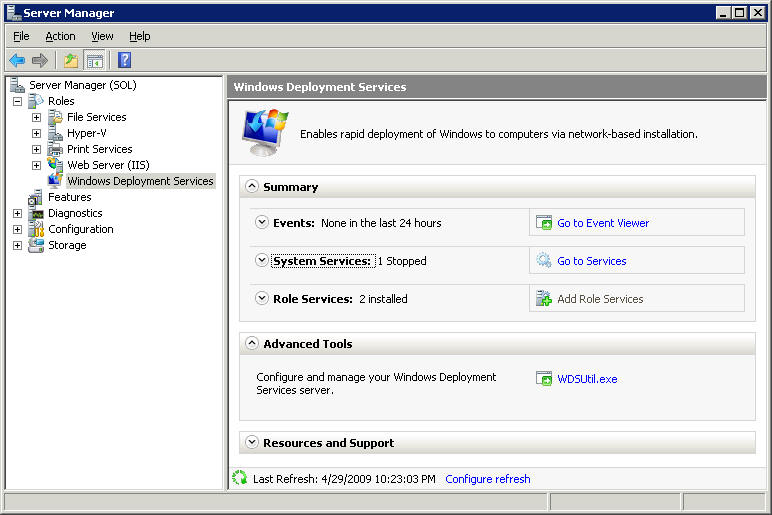Screen dimensions: 772x515
Task: Collapse the Advanced Tools section
Action: [x=252, y=343]
